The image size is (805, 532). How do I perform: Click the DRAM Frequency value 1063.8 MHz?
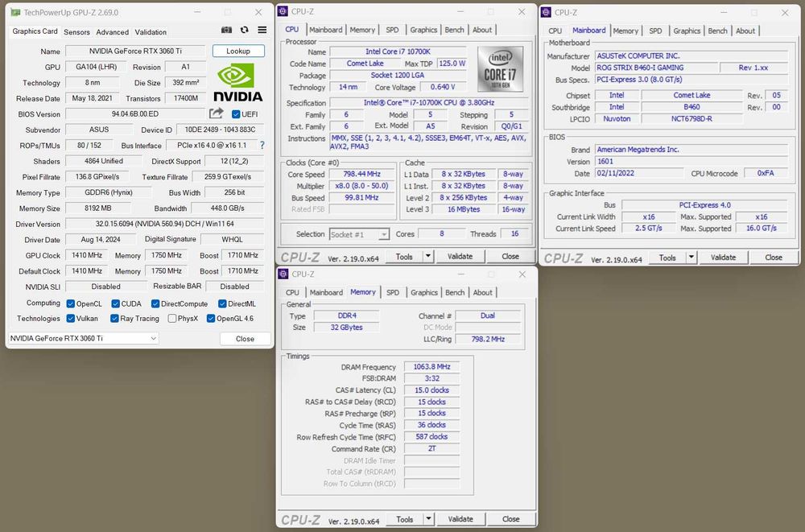point(431,367)
